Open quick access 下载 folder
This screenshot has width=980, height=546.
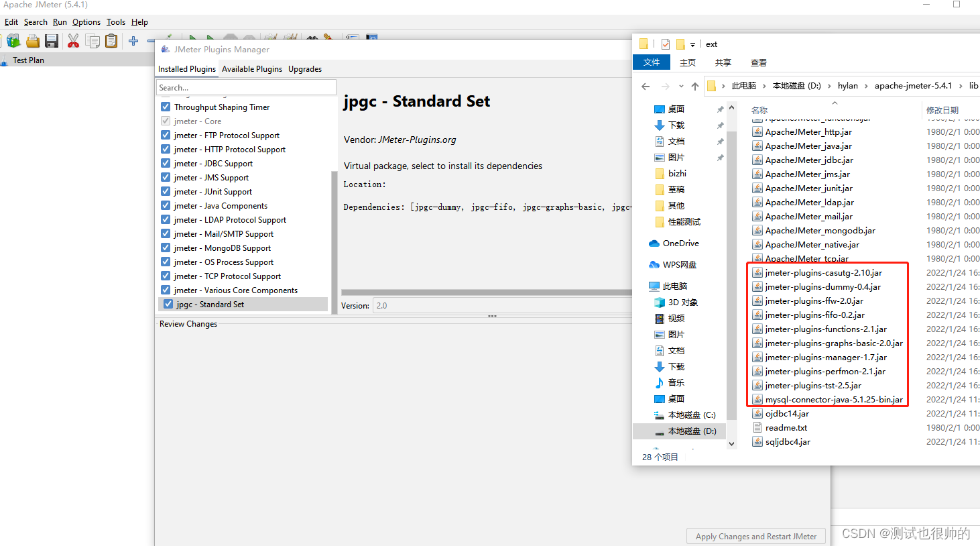(669, 125)
